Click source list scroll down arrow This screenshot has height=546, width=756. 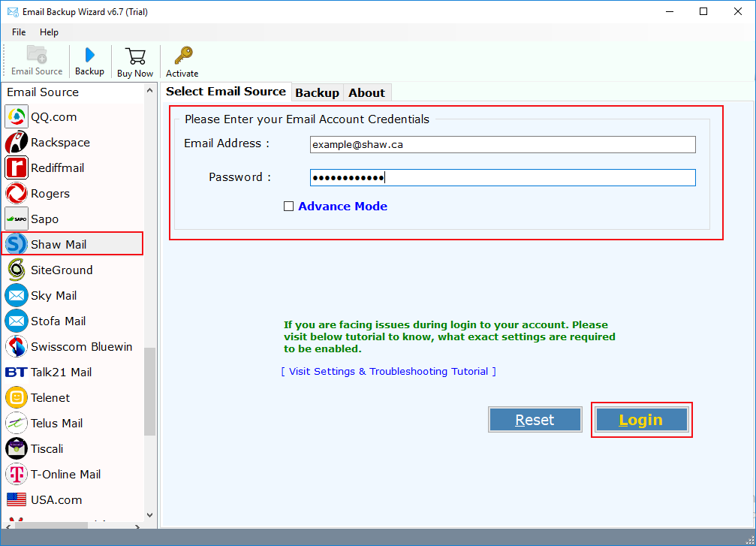[149, 515]
